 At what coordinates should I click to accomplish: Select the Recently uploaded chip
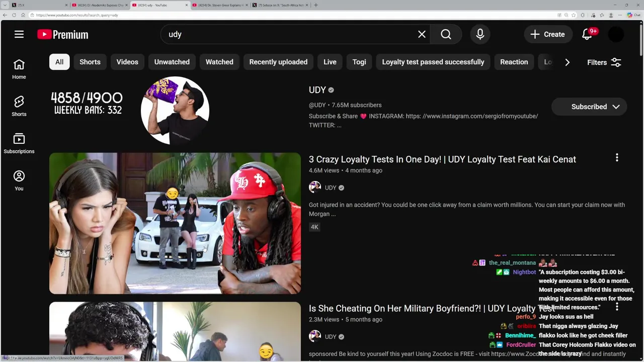(278, 62)
